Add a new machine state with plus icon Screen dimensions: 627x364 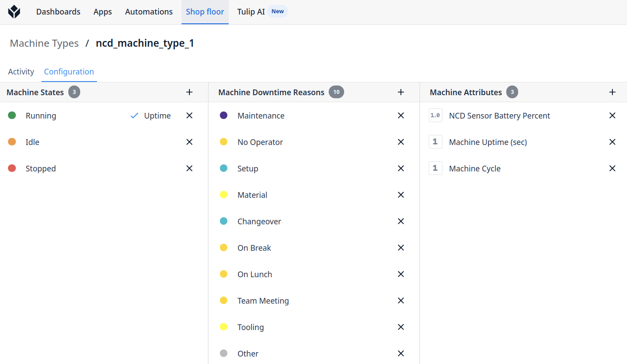[189, 92]
